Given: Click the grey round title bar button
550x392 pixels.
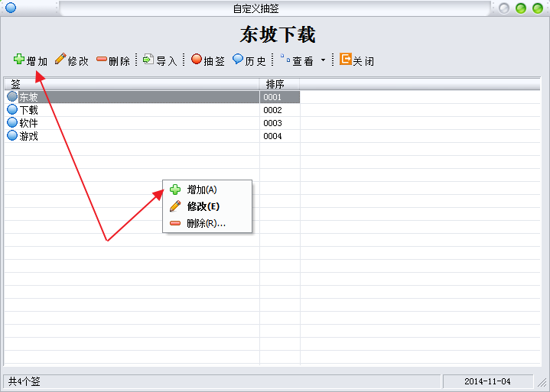Looking at the screenshot, I should [504, 8].
